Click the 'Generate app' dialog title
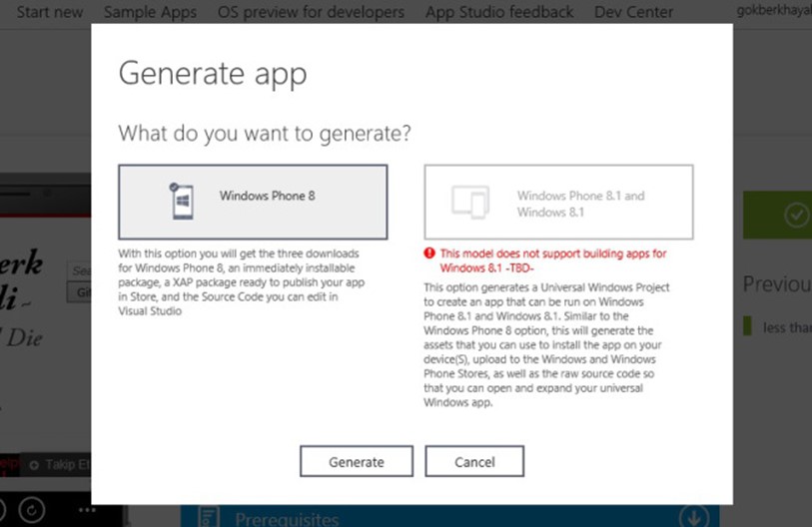 (213, 74)
